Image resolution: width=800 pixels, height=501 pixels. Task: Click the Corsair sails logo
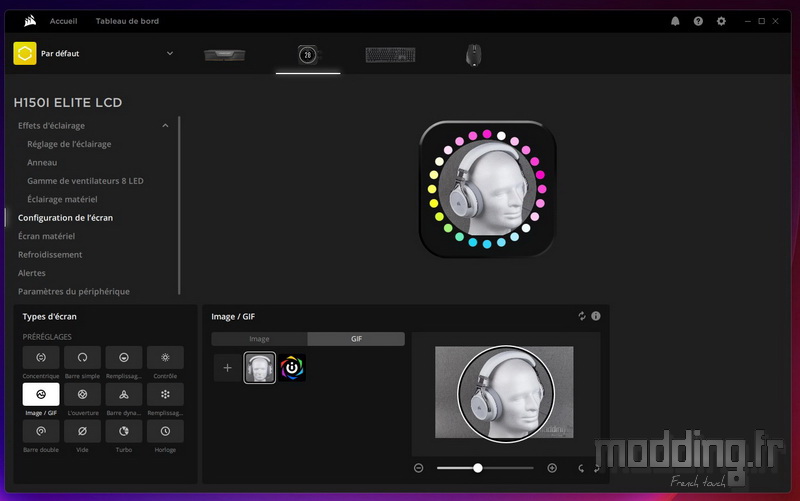point(30,21)
